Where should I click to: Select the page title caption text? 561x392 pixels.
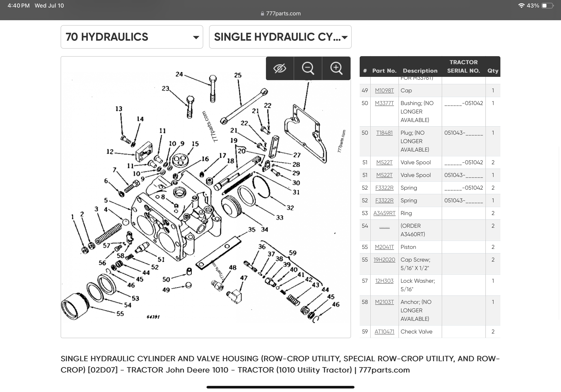coord(280,364)
